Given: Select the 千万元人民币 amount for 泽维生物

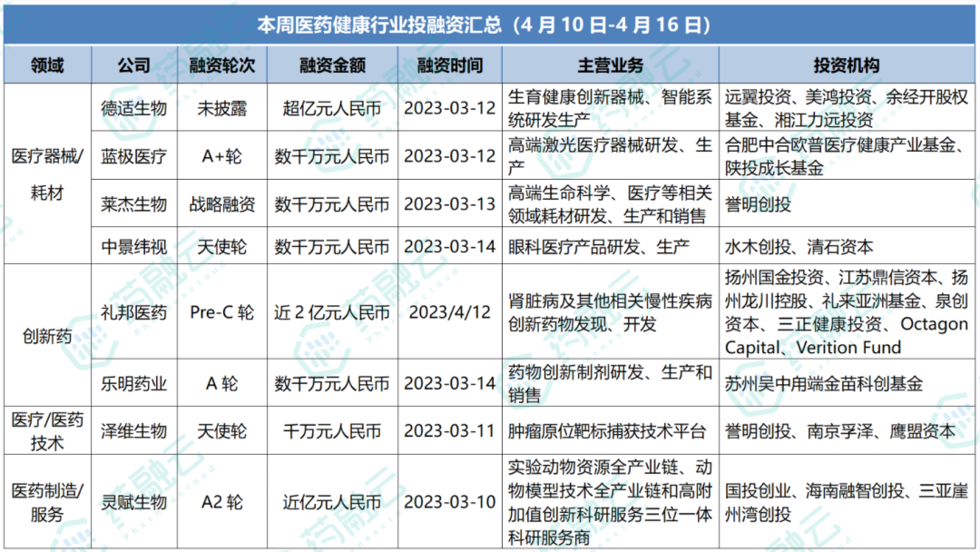Looking at the screenshot, I should pyautogui.click(x=332, y=430).
